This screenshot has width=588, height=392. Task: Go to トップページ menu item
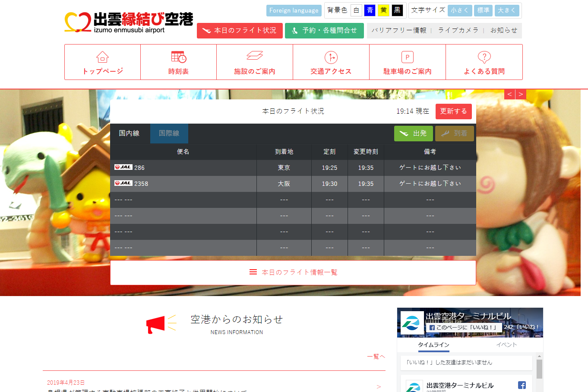pyautogui.click(x=103, y=62)
